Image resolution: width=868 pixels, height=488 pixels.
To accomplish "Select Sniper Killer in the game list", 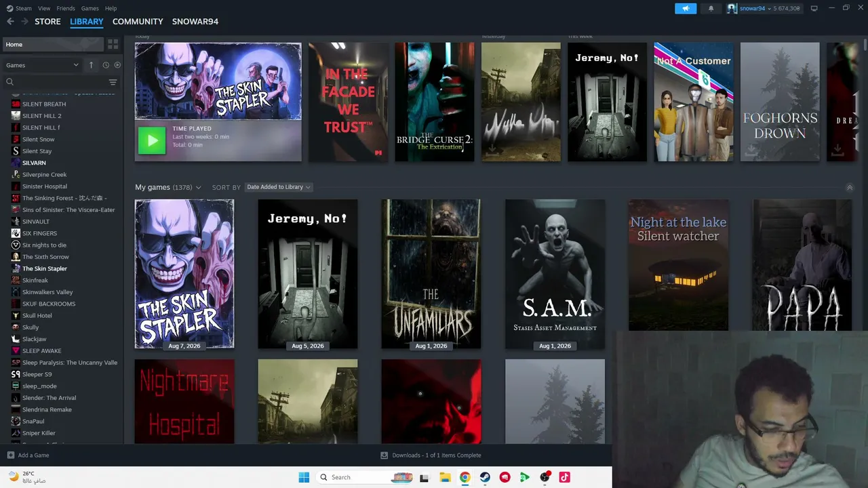I will (39, 433).
